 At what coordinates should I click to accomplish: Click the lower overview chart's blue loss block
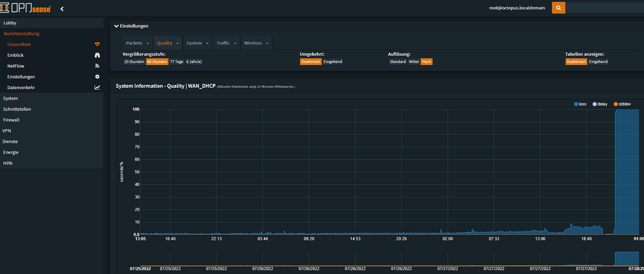coord(627,259)
